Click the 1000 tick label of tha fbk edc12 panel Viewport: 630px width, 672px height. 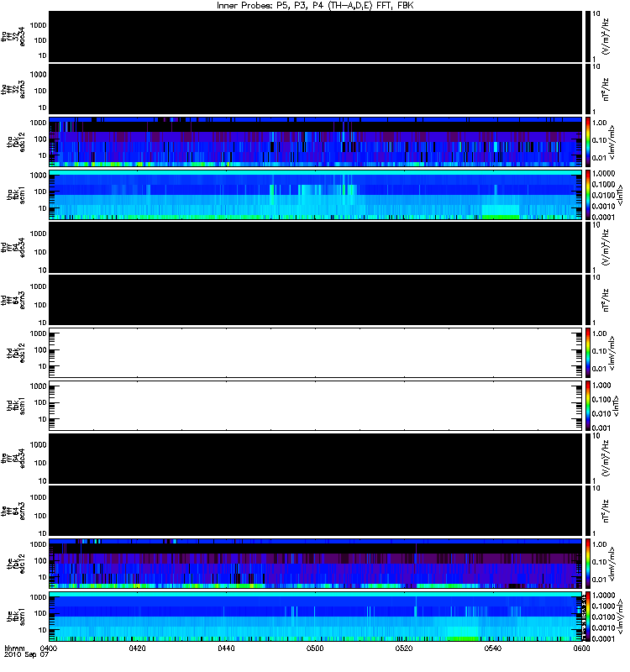pos(38,123)
